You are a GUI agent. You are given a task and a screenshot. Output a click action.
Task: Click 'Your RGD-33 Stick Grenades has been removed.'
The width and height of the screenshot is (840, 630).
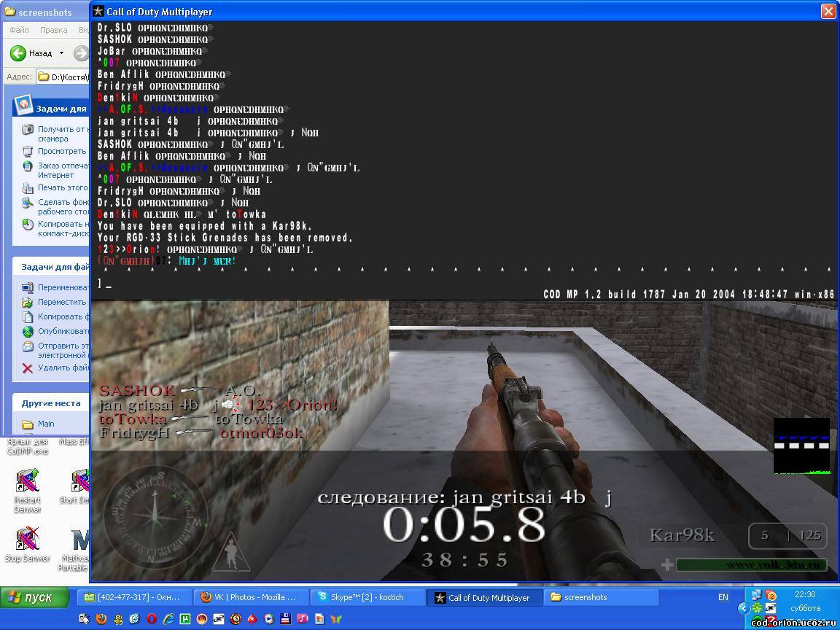pyautogui.click(x=225, y=238)
